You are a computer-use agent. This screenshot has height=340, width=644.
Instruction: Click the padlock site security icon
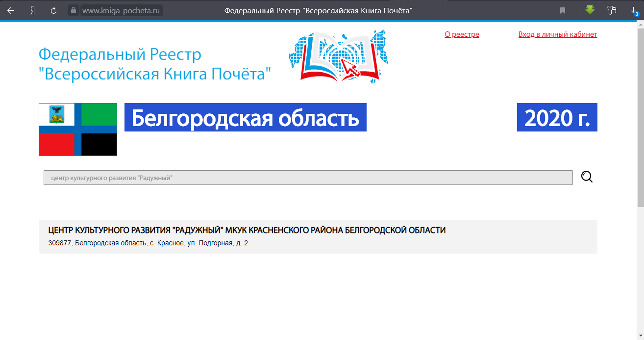point(74,10)
